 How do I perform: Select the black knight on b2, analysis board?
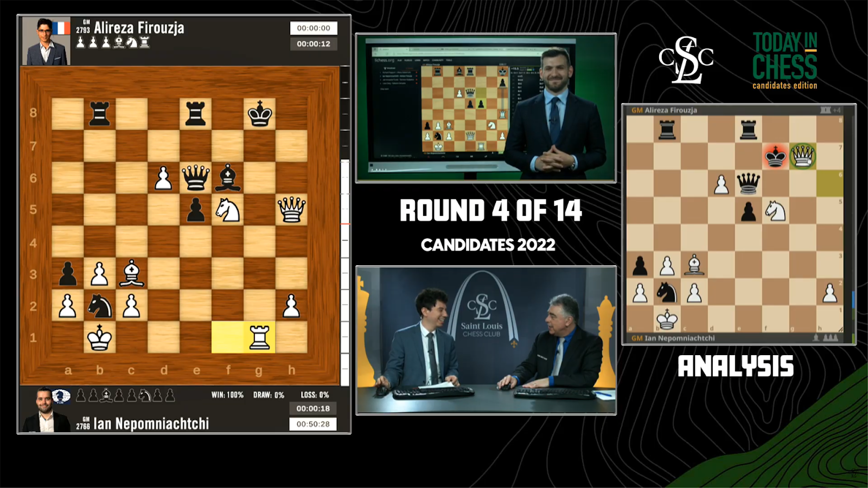(x=667, y=292)
